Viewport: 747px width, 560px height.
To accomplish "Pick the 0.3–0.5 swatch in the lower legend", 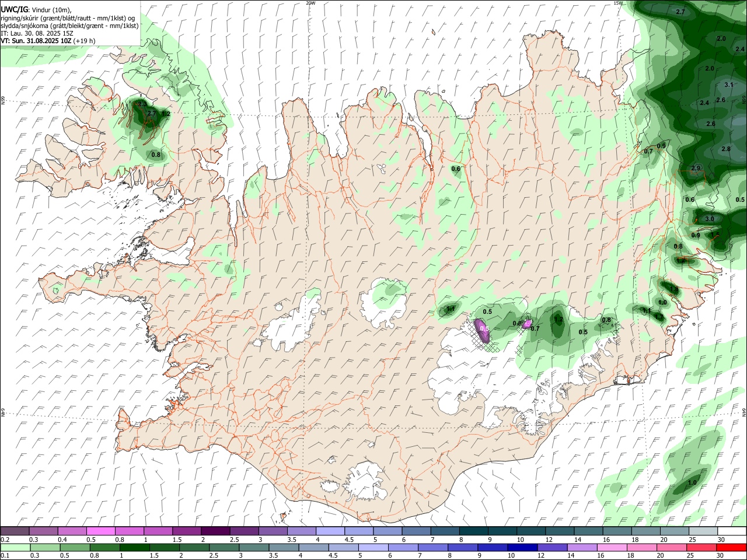I will pos(45,548).
